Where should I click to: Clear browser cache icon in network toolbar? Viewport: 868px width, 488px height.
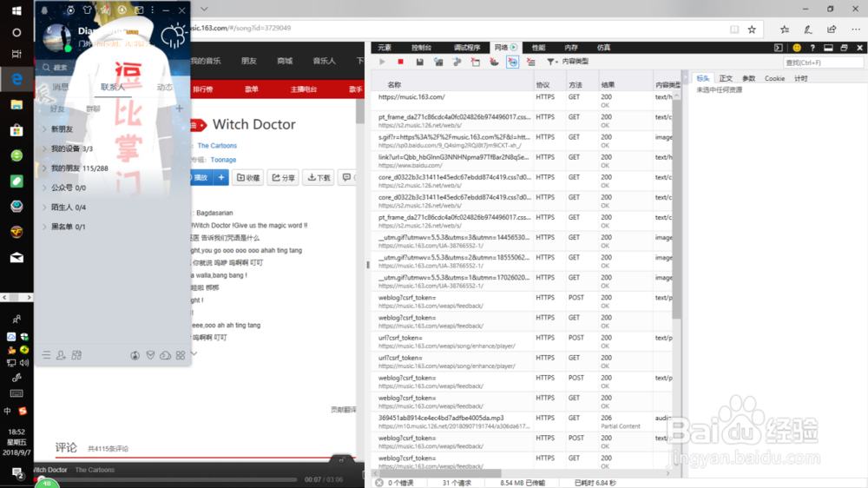click(476, 62)
